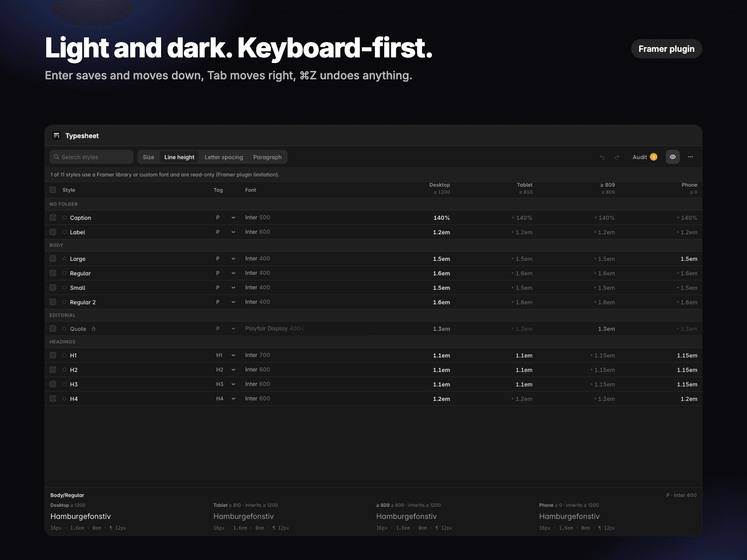Click the H4 style name
Screen dimensions: 747x560
tap(74, 399)
